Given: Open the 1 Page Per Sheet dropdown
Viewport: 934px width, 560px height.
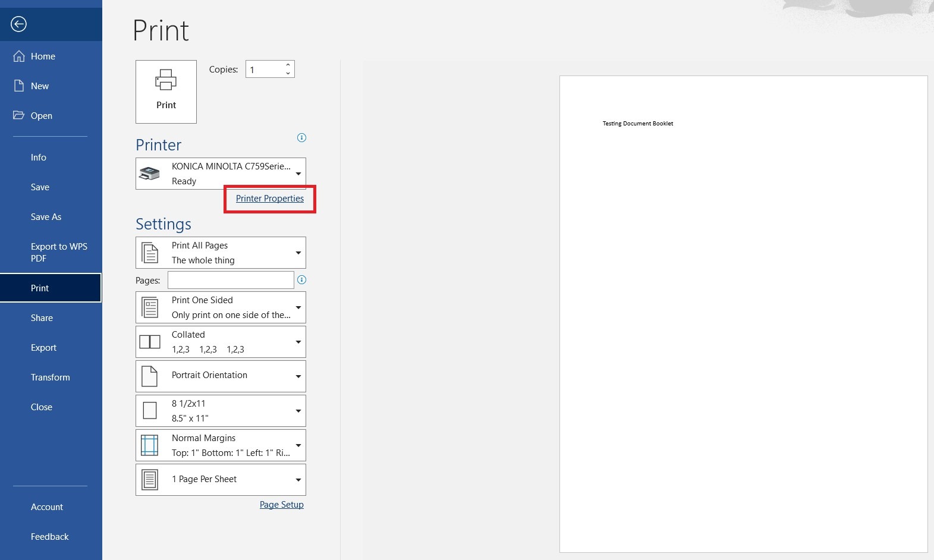Looking at the screenshot, I should [x=221, y=480].
